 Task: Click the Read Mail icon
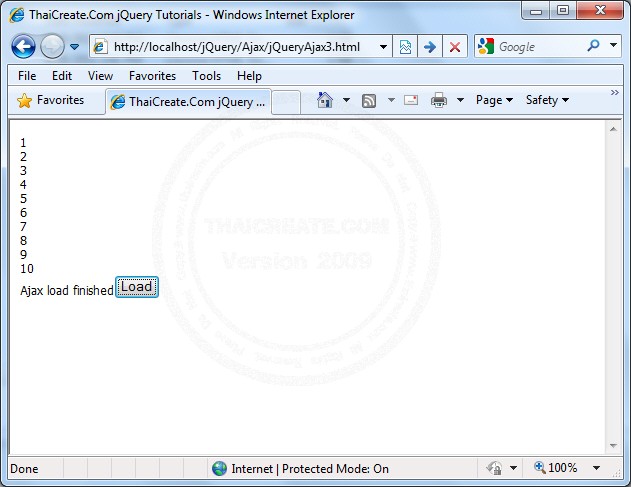click(x=411, y=100)
